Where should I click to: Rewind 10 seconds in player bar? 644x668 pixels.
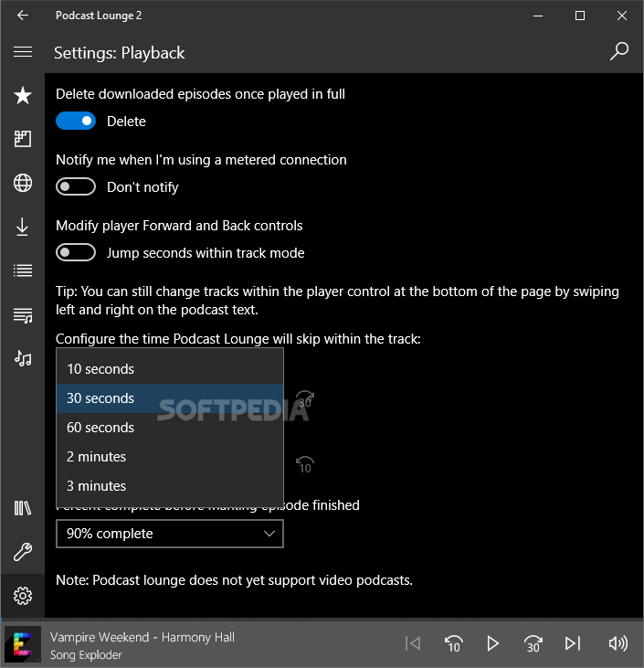(x=453, y=643)
